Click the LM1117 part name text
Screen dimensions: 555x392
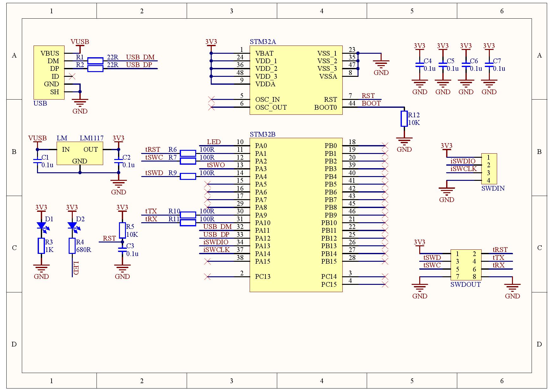[x=91, y=138]
